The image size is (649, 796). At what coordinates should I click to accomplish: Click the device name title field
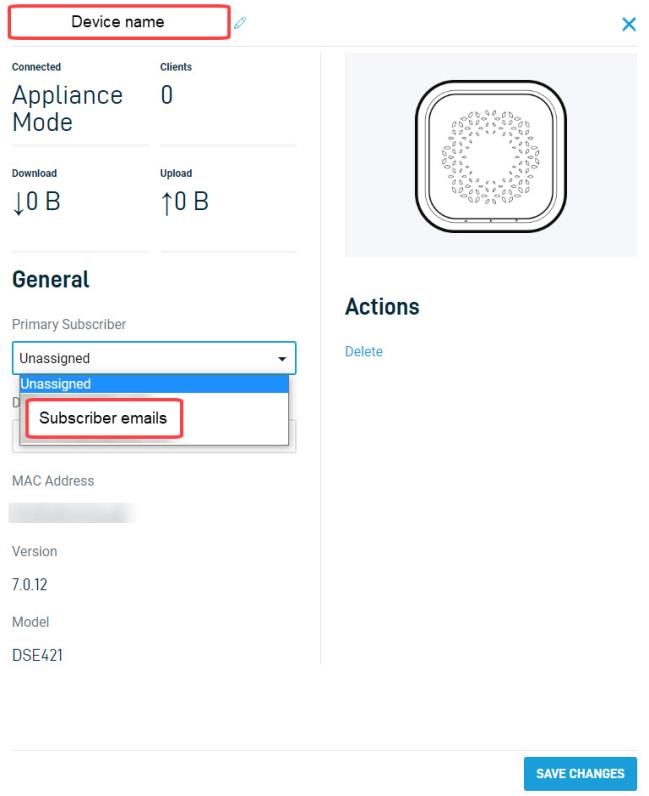point(119,22)
